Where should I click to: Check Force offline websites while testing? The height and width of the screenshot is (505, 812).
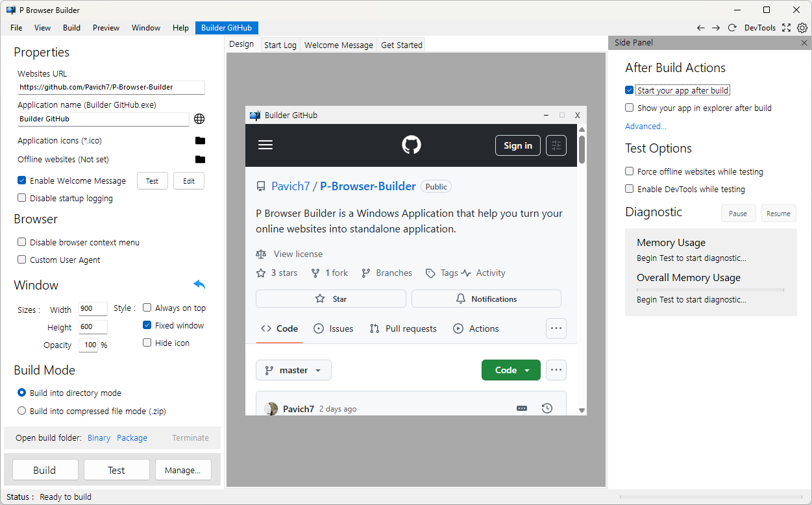click(x=630, y=171)
